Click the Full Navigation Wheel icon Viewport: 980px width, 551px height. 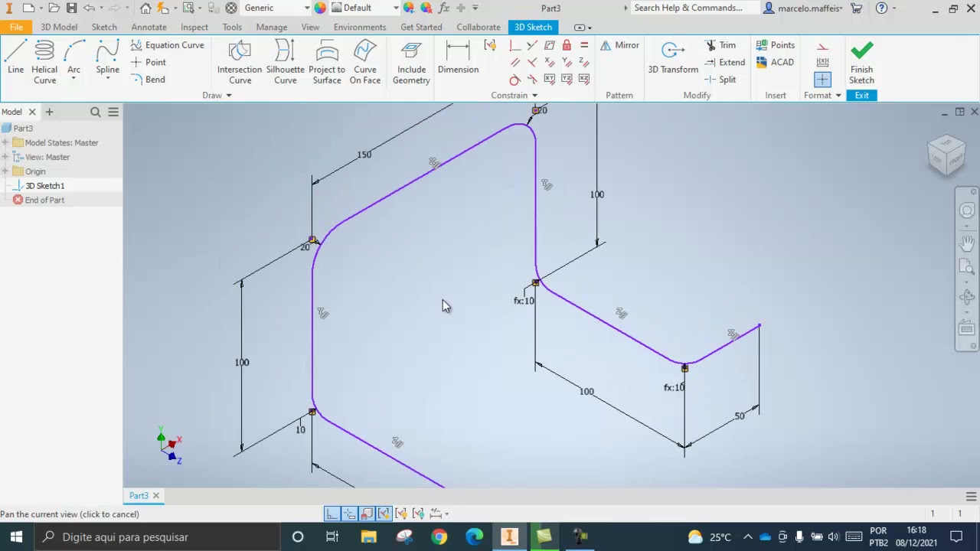point(967,211)
